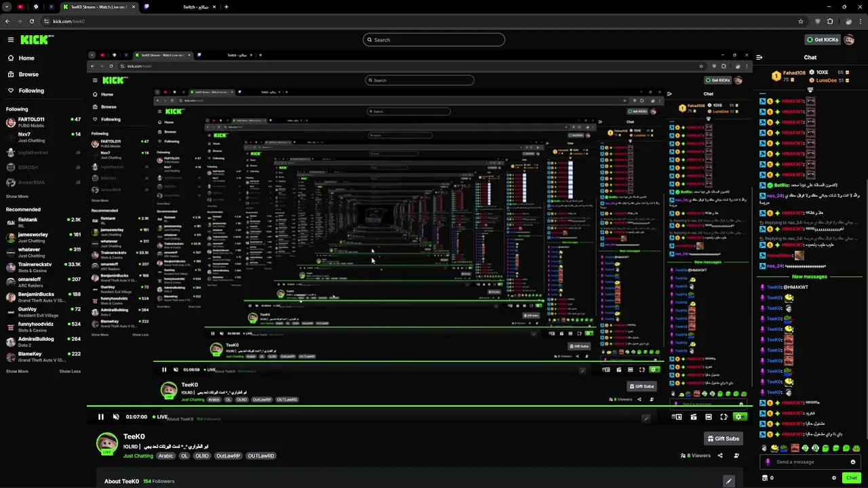Click the chat identity icon in message box

[768, 462]
